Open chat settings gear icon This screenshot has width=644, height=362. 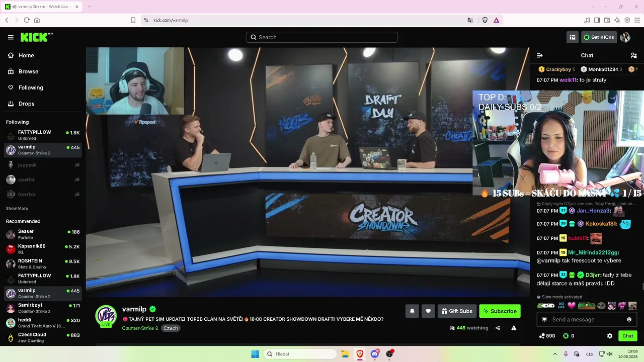tap(610, 336)
